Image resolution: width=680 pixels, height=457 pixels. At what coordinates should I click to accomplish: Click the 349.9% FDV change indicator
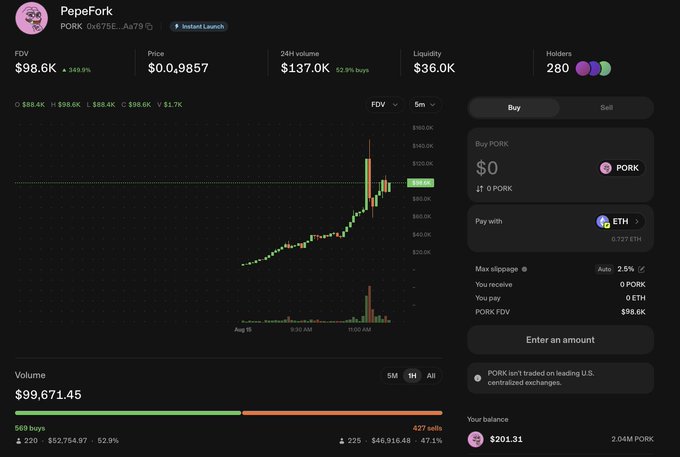click(x=76, y=70)
